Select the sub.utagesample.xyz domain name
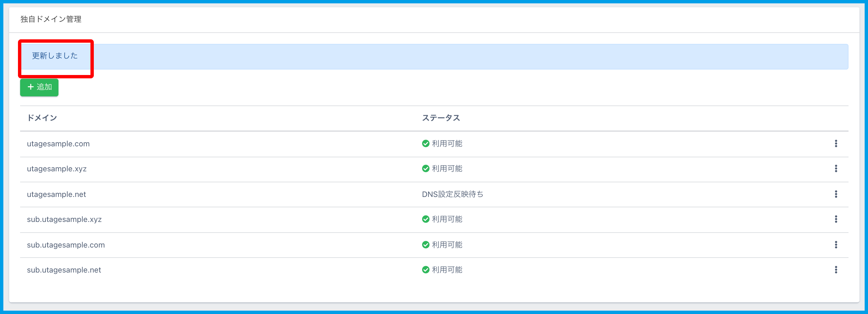 (x=64, y=219)
